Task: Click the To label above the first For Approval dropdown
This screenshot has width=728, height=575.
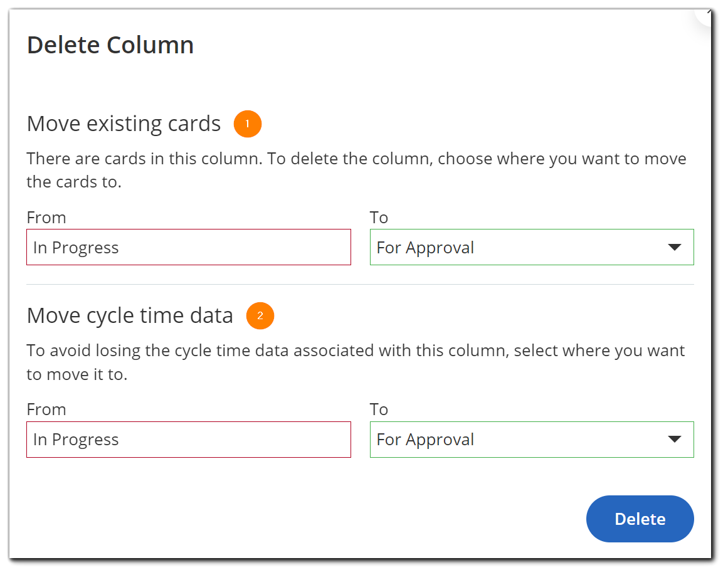Action: click(x=379, y=218)
